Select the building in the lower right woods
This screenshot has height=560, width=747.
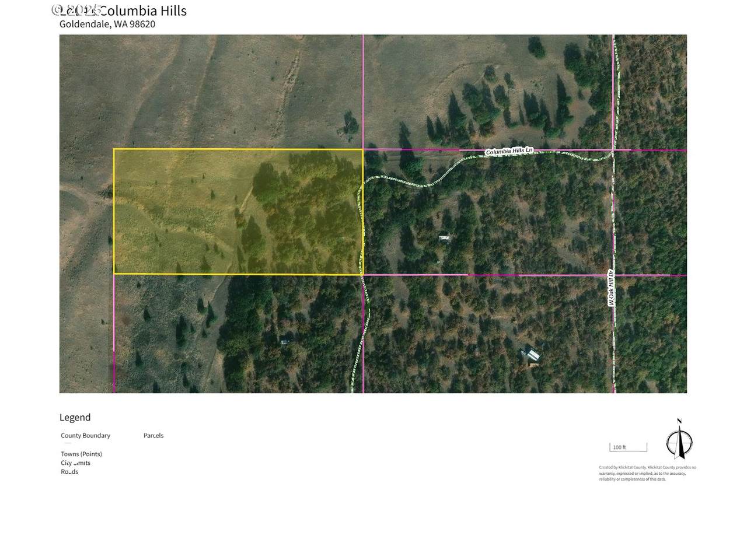(532, 354)
